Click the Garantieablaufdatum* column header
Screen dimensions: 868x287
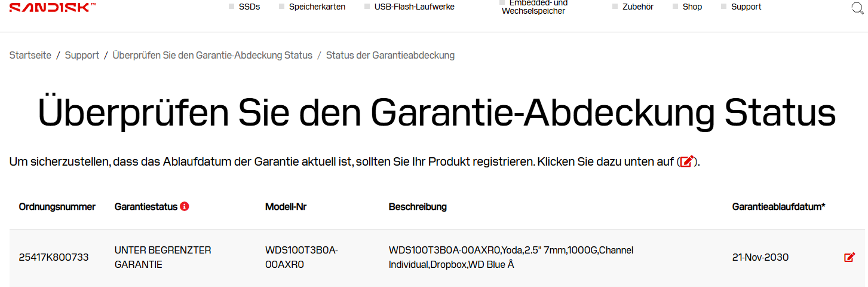coord(779,207)
